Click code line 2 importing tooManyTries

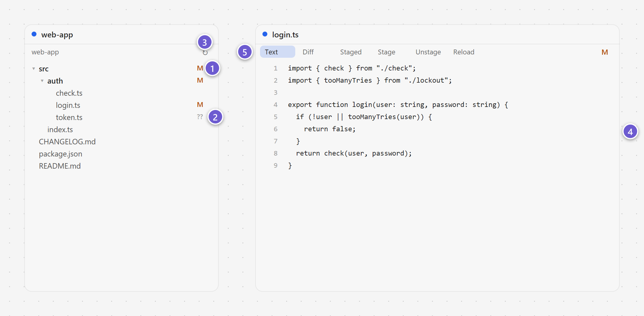[x=370, y=80]
